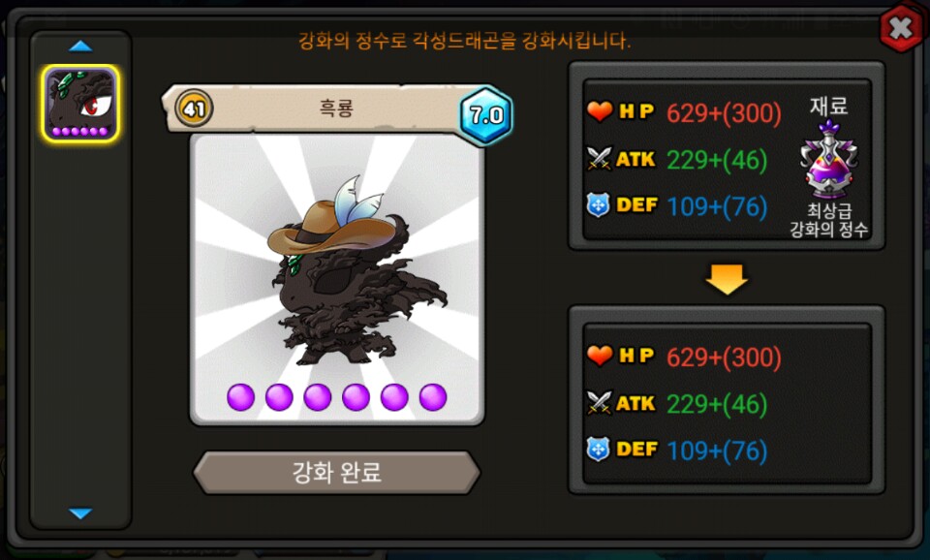
Task: Click the blue 7.0 hexagon grade badge
Action: (486, 115)
